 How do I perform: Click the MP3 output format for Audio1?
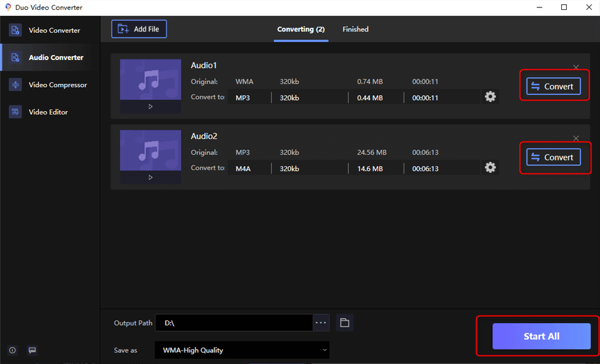[243, 98]
